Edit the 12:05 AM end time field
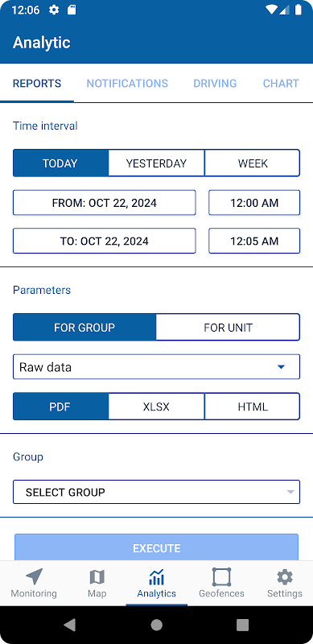Screen dimensions: 313x644 254,241
